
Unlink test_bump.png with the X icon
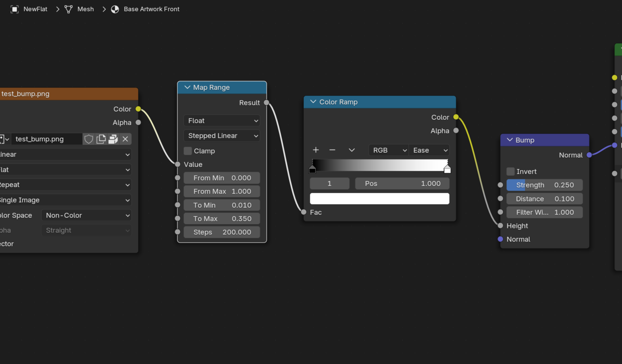(125, 139)
